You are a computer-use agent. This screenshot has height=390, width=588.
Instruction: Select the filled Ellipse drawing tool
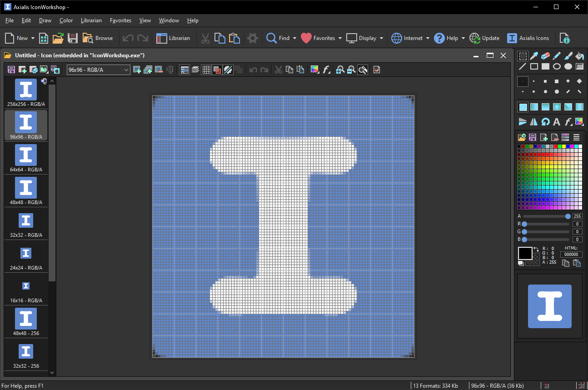coord(568,66)
